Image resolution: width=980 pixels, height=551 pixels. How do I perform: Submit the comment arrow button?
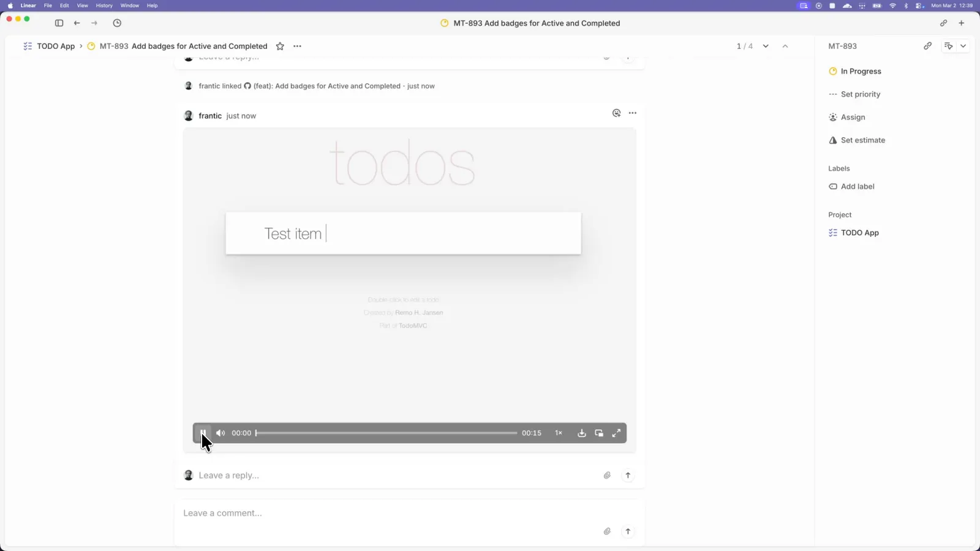point(628,531)
